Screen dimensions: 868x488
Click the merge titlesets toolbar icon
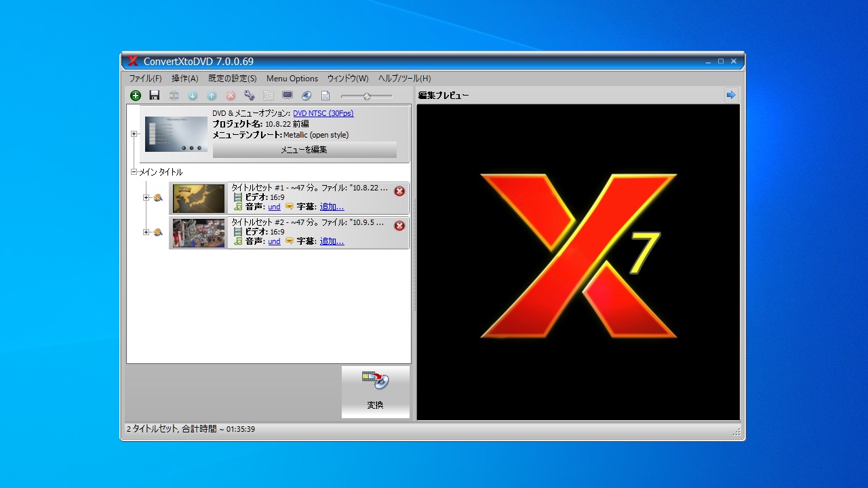coord(174,96)
